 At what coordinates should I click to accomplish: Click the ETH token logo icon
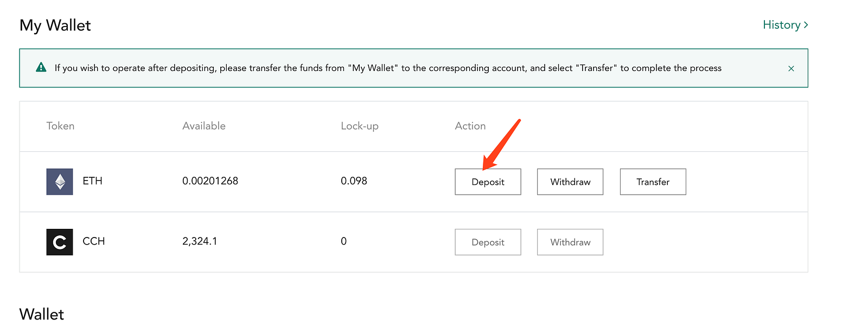60,182
